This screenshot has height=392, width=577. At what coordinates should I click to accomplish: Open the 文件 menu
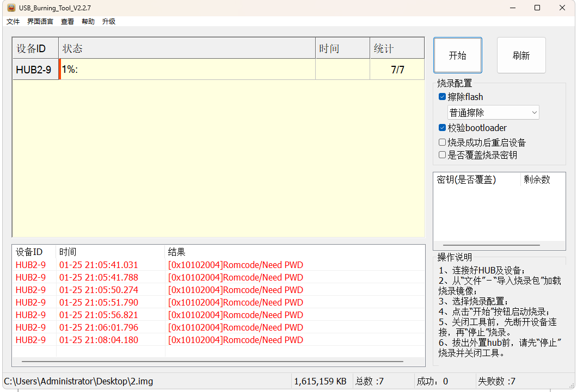click(13, 22)
